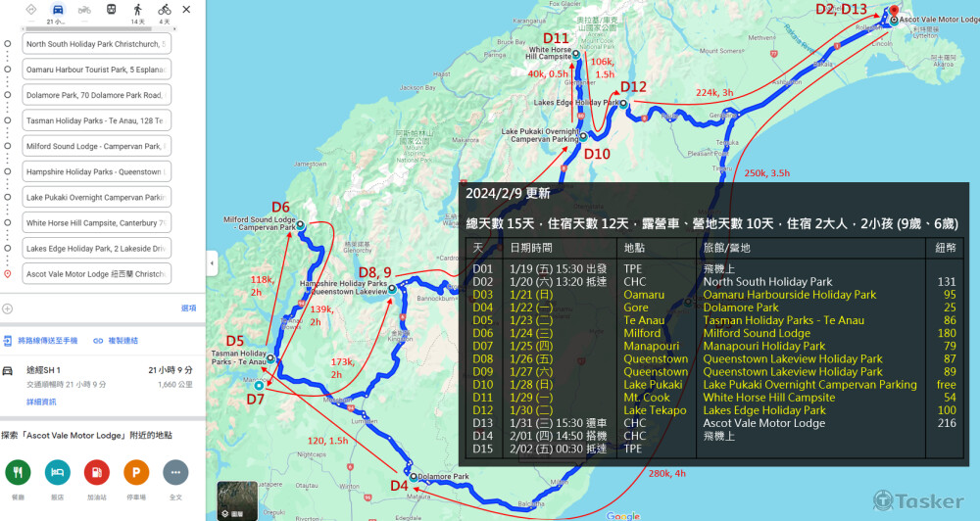Search nearby 飯店 hotels icon
This screenshot has width=980, height=521.
point(58,472)
